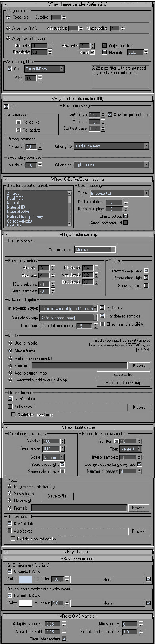Enable Check sample visibility
Screen dimensions: 155x644
(x=102, y=324)
